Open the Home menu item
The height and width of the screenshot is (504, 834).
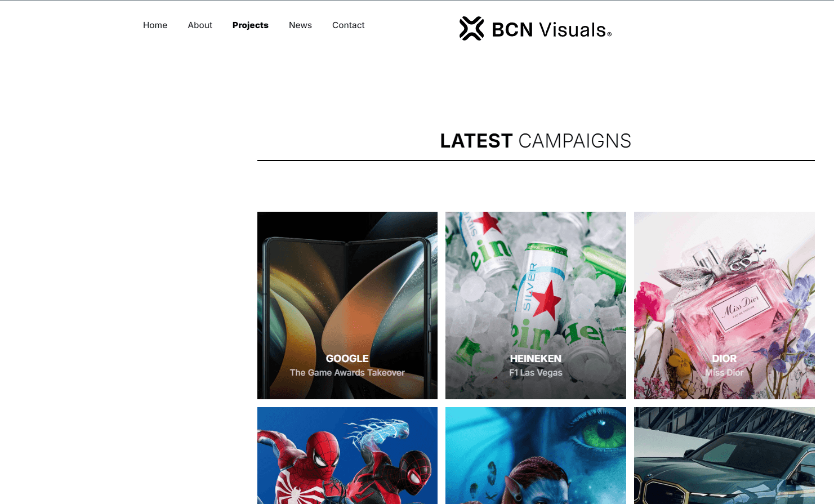[x=155, y=25]
